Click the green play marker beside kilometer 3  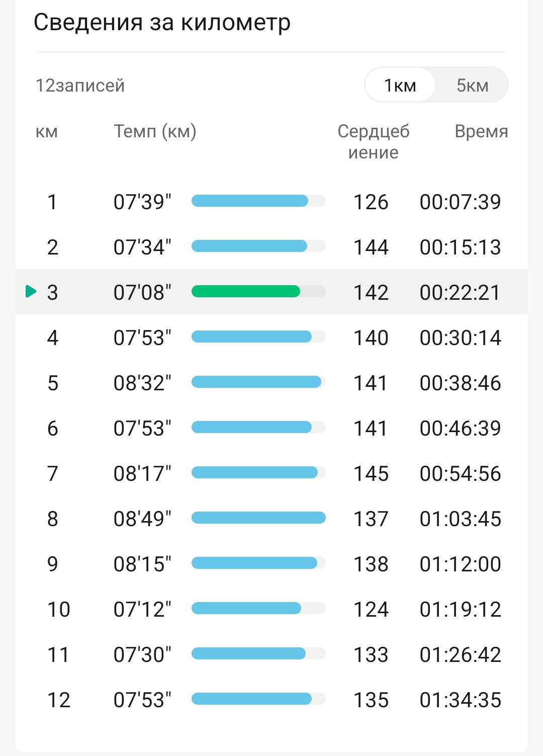[31, 291]
